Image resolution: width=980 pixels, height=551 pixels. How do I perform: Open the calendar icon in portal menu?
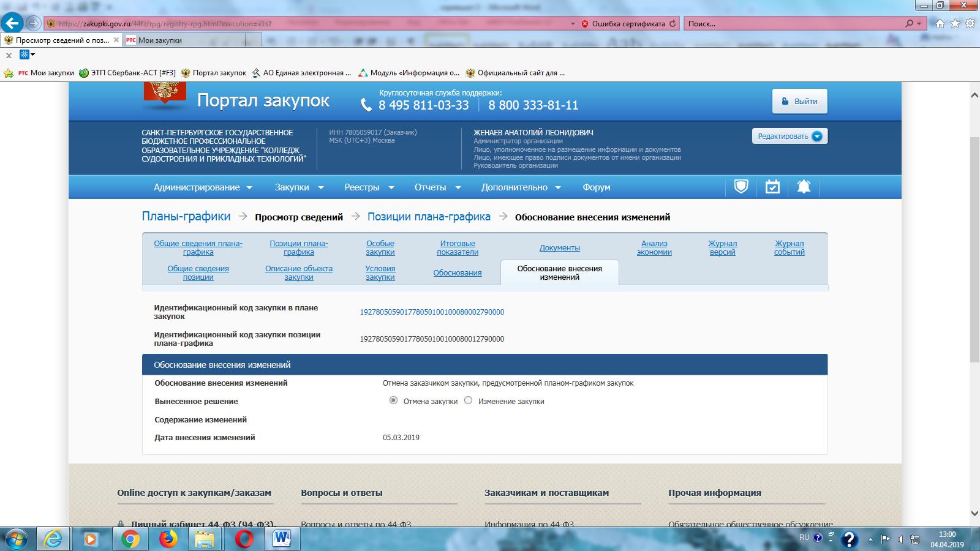click(772, 187)
